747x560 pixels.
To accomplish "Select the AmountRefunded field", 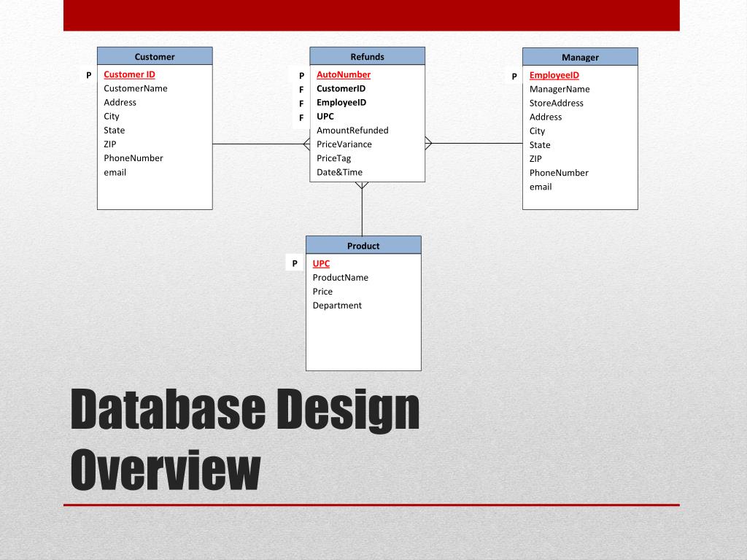I will point(352,131).
